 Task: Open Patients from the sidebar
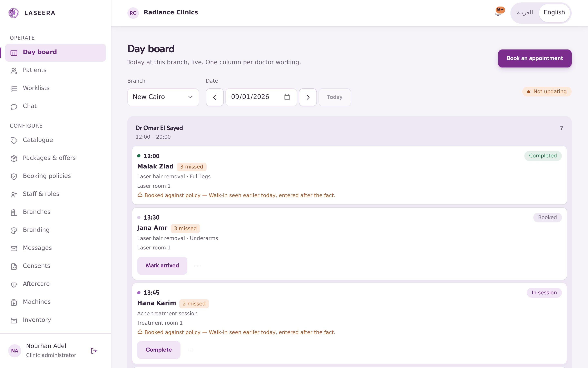pyautogui.click(x=55, y=70)
